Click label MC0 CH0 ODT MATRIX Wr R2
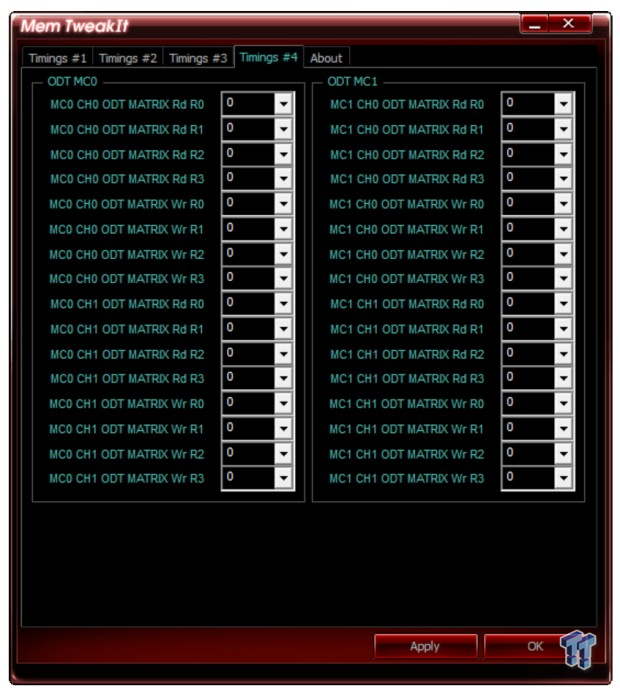This screenshot has width=620, height=694. point(127,255)
